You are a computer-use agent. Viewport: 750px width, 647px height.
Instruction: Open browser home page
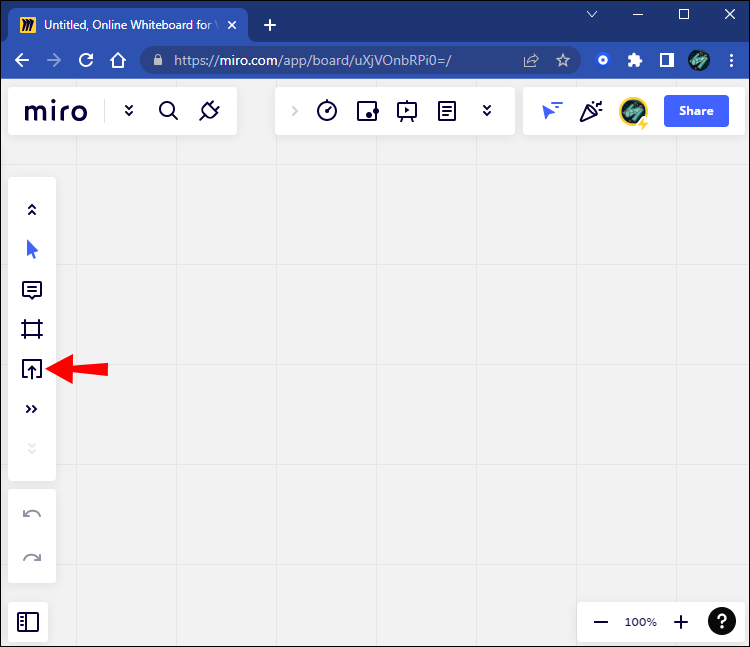click(118, 60)
